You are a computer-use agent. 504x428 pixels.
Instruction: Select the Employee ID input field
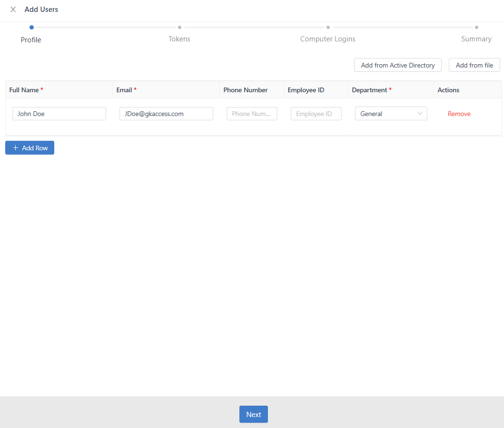click(316, 114)
